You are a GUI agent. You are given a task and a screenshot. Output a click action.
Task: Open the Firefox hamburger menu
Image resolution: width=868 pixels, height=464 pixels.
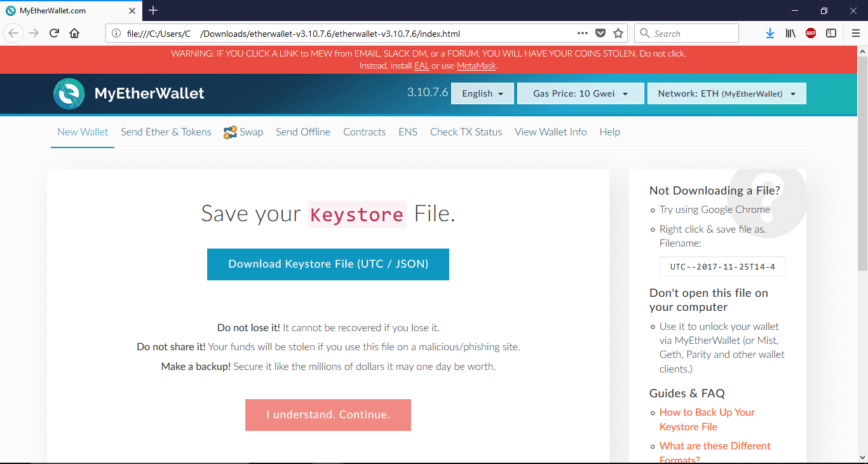point(856,34)
